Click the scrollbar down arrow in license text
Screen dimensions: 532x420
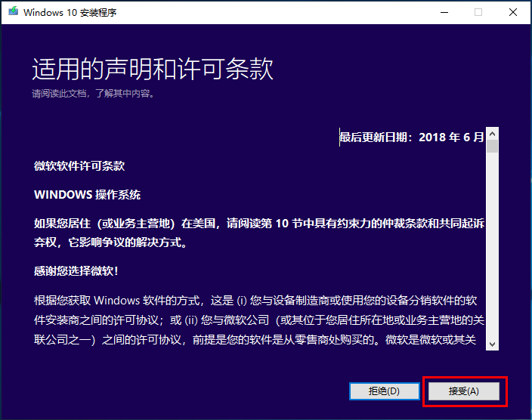click(x=492, y=344)
